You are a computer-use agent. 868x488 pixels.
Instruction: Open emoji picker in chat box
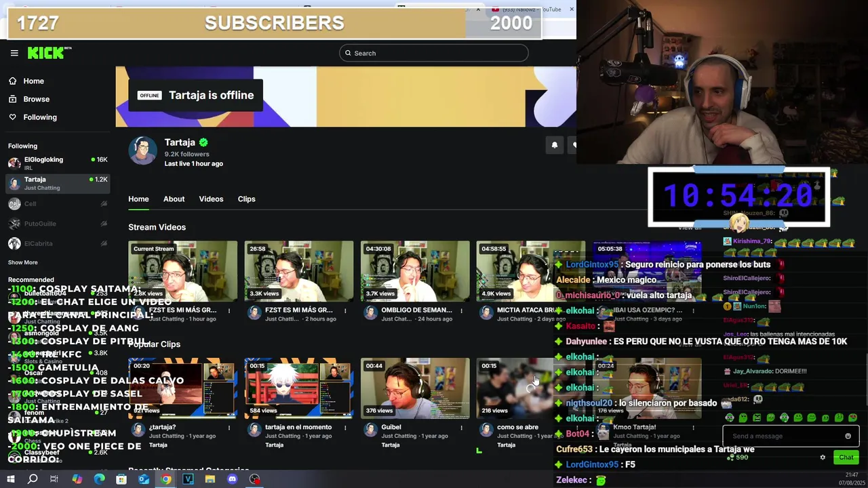(848, 436)
